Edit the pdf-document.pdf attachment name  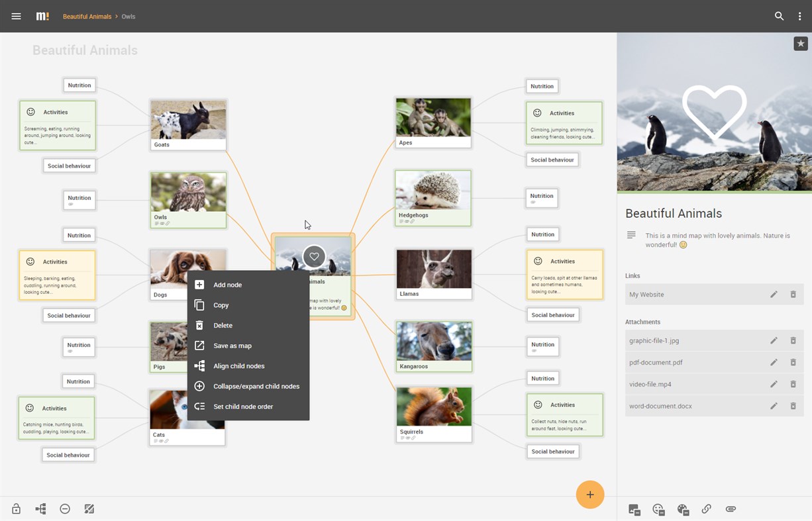(774, 362)
